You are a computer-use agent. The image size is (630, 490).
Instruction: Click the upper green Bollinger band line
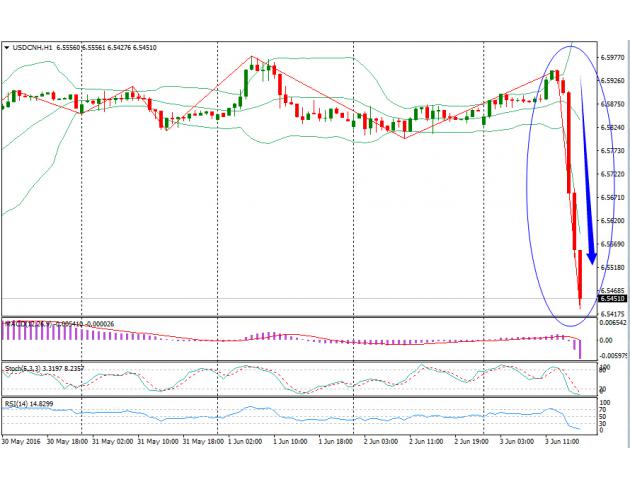tap(320, 58)
